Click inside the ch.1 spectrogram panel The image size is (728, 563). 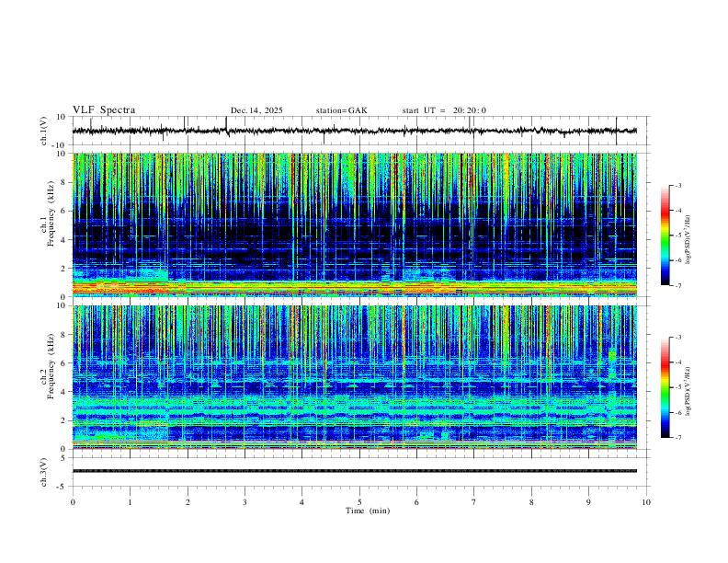[355, 224]
